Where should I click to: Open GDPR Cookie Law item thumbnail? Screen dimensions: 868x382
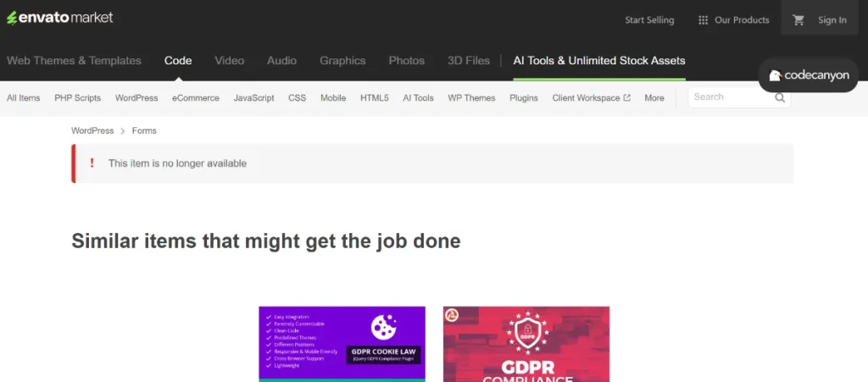(342, 344)
